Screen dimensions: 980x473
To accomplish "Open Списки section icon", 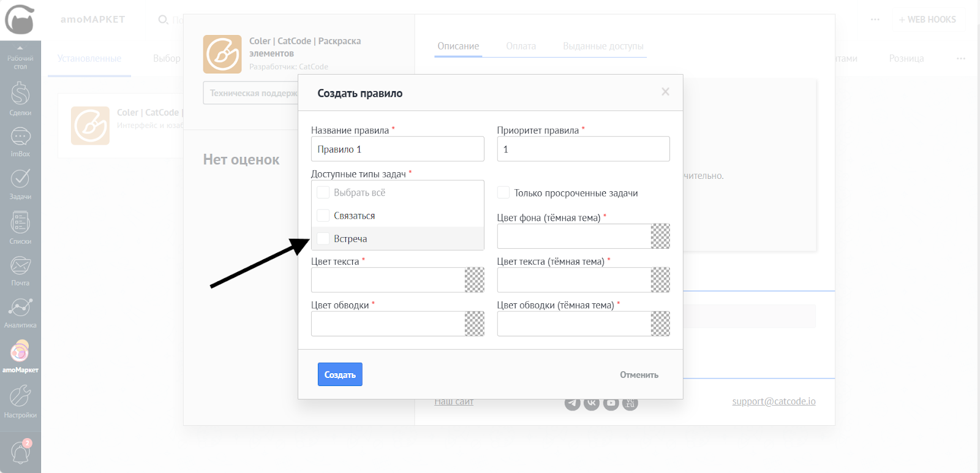I will pyautogui.click(x=20, y=227).
